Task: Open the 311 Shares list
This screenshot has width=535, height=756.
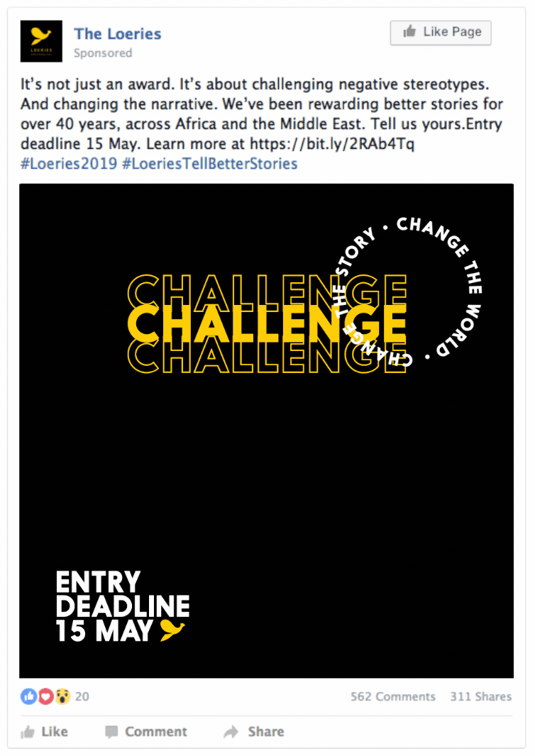Action: point(480,696)
